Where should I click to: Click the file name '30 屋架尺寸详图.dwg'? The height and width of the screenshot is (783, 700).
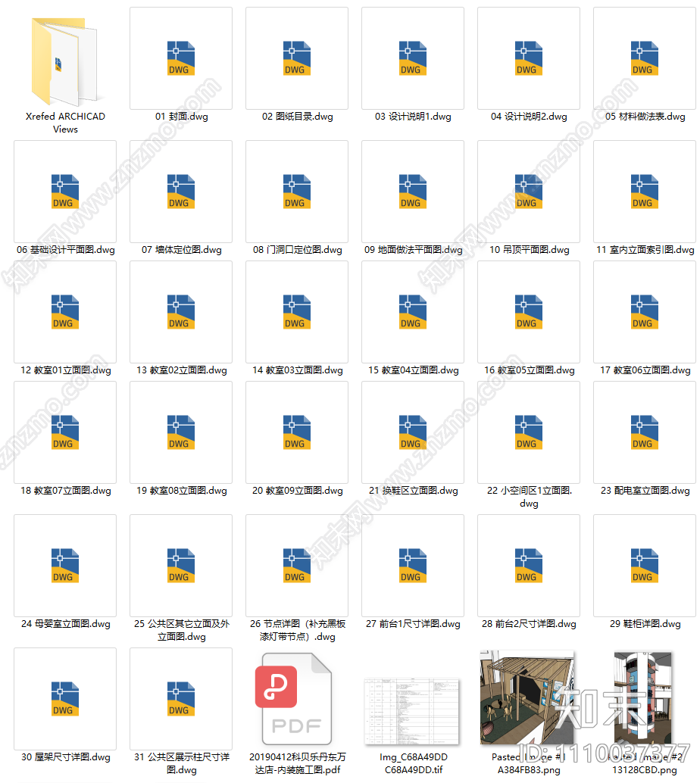pyautogui.click(x=65, y=757)
